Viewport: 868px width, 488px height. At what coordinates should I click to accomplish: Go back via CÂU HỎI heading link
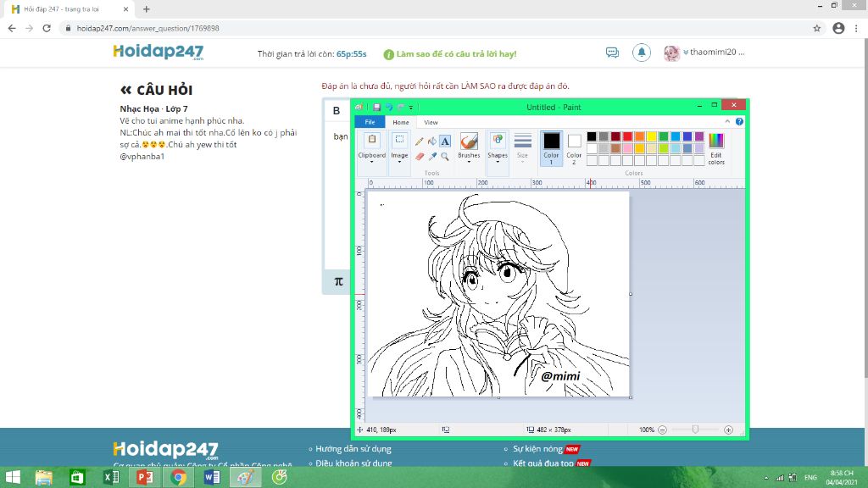157,90
